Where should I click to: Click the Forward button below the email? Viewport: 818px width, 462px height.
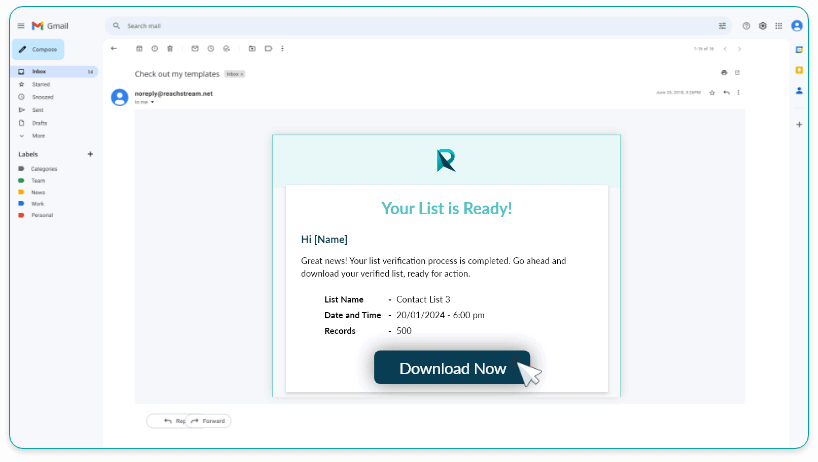tap(209, 421)
